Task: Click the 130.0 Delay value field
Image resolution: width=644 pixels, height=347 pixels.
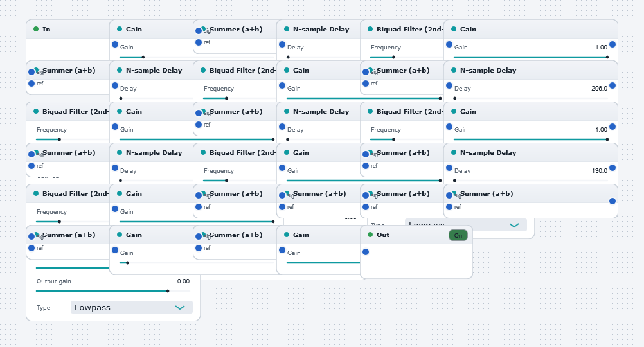Action: click(599, 170)
